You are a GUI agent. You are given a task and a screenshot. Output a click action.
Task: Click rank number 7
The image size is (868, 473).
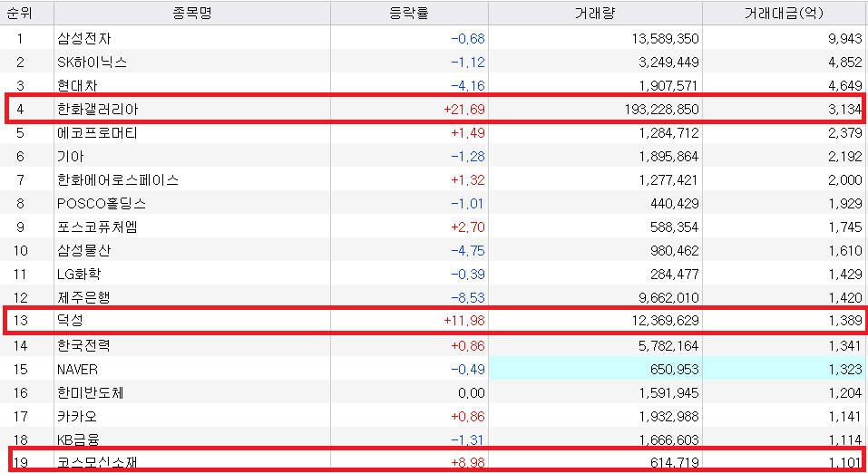[x=21, y=180]
